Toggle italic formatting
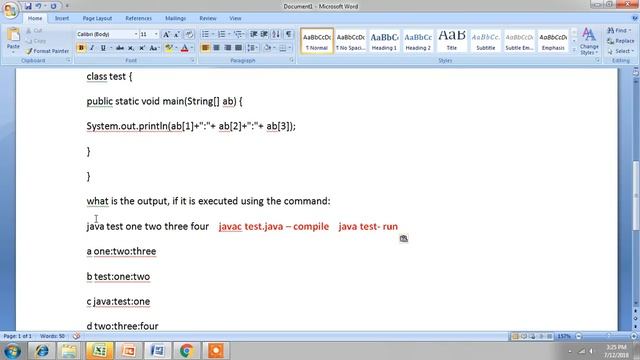 92,48
